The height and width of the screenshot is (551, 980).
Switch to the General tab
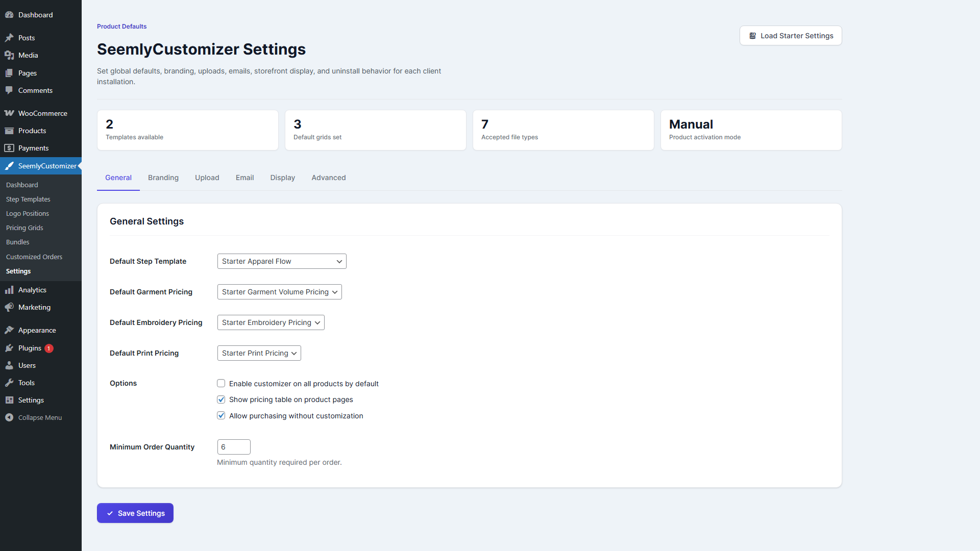[118, 178]
